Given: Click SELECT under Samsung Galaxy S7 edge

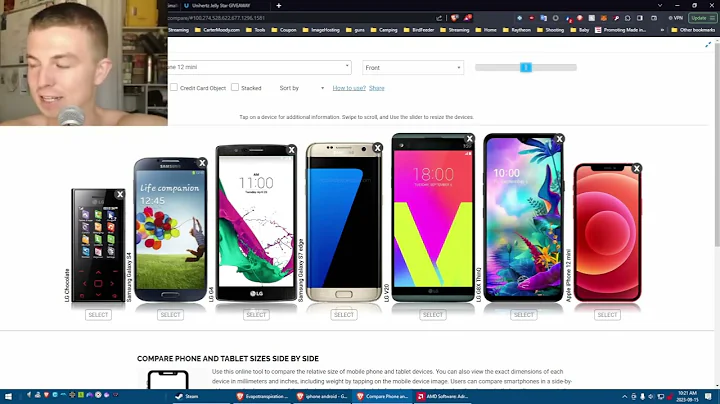Looking at the screenshot, I should 344,314.
